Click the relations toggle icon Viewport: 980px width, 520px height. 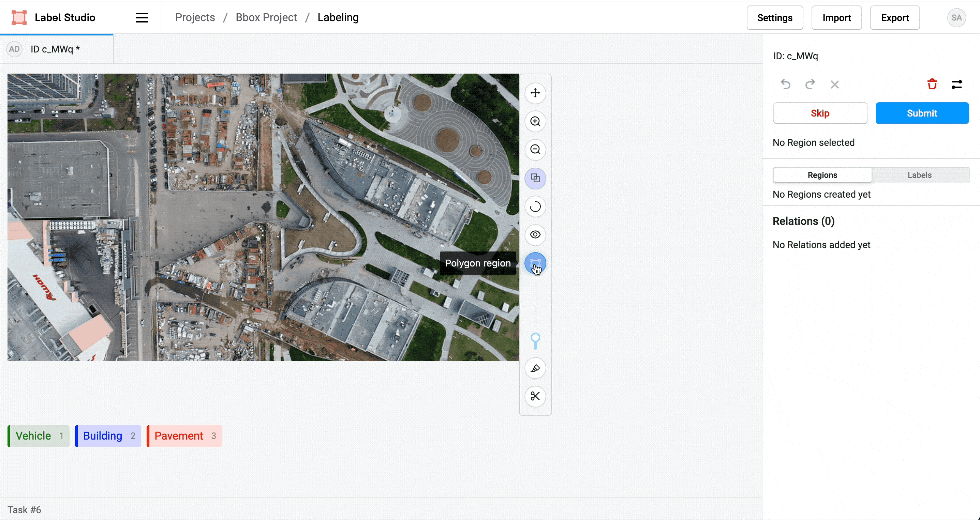click(957, 85)
